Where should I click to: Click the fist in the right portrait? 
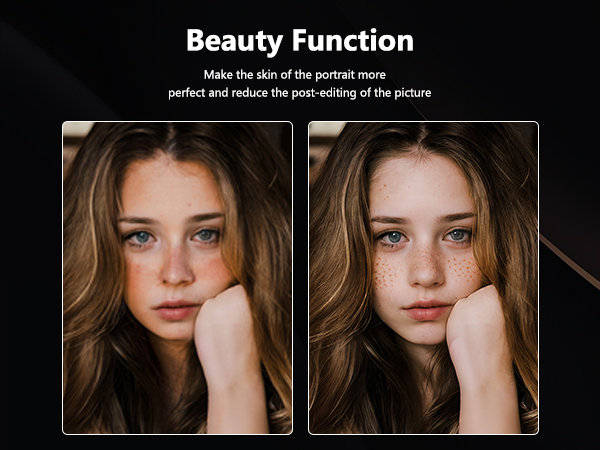tap(474, 316)
